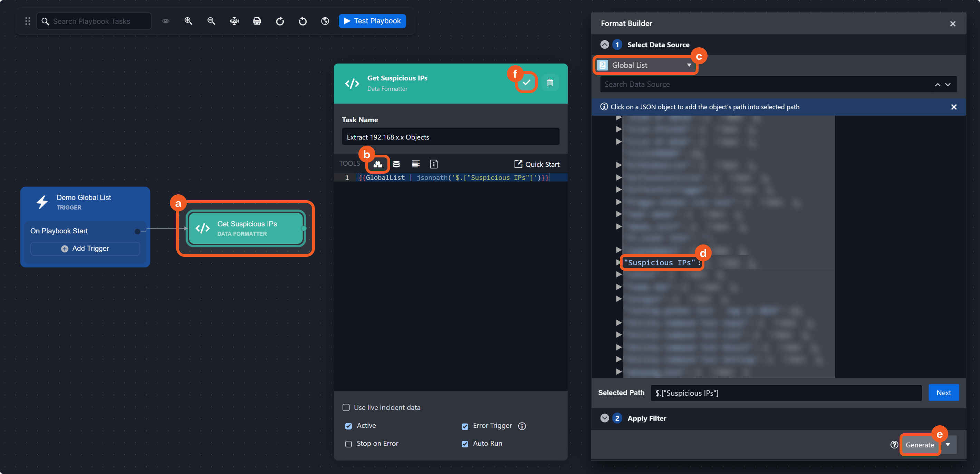Click the zoom in magnifier icon
980x474 pixels.
tap(188, 21)
